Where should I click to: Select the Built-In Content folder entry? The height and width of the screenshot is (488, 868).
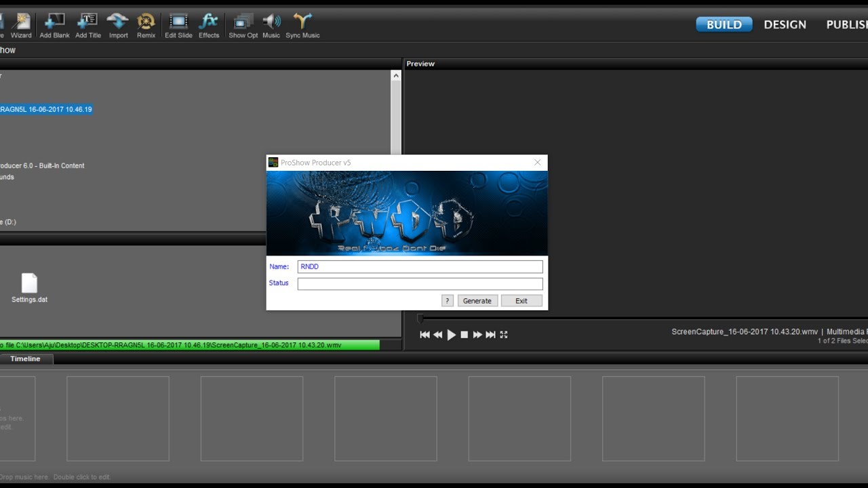42,165
